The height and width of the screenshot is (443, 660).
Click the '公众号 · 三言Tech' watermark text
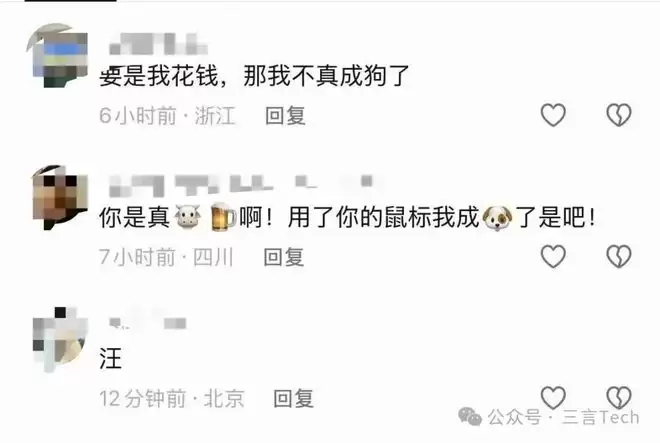[564, 418]
